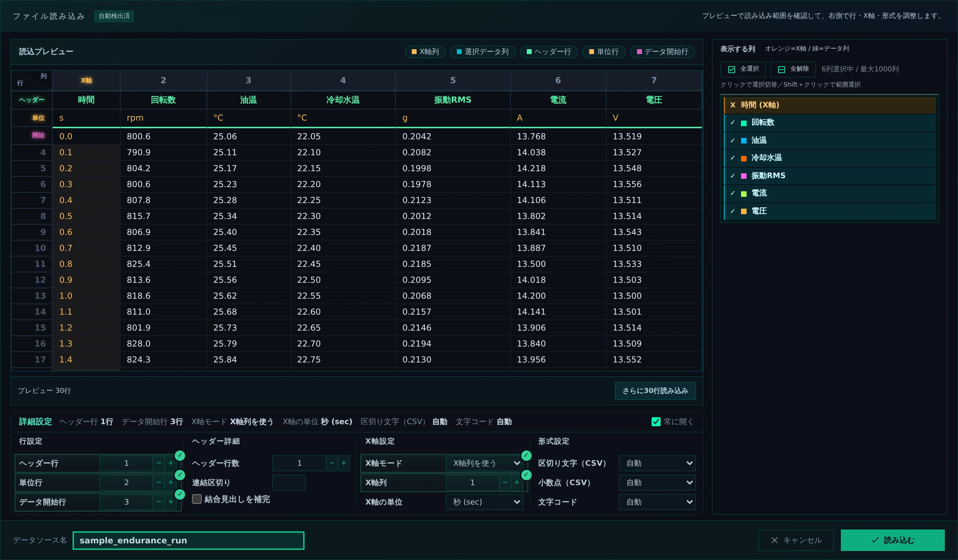
Task: Click the 全選択 select-all button
Action: click(743, 69)
